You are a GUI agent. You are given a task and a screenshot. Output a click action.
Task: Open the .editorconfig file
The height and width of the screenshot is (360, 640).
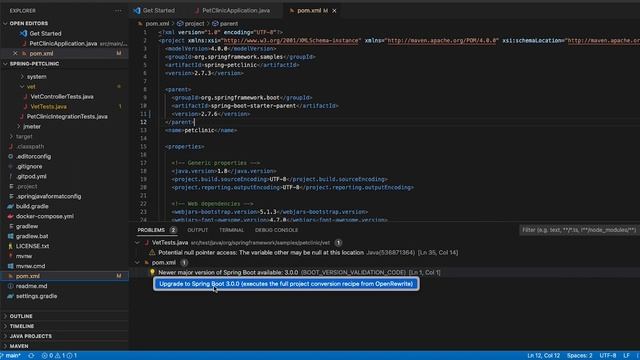33,156
